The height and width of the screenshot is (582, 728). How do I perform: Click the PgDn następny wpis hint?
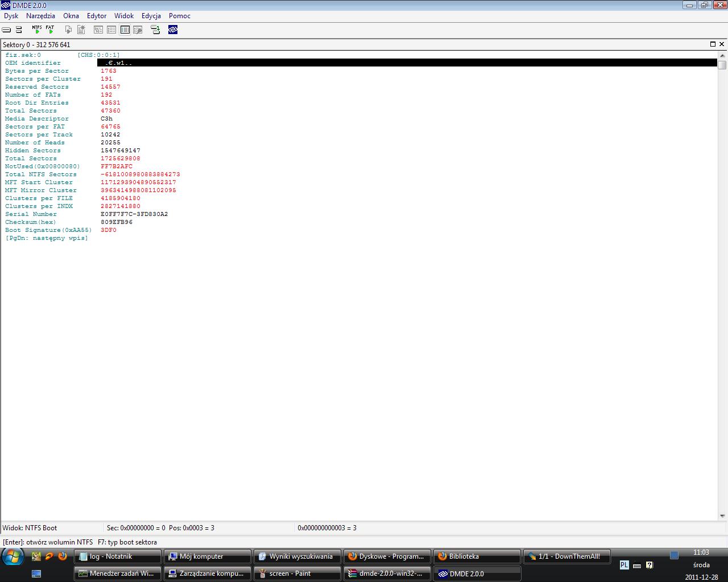pyautogui.click(x=47, y=238)
